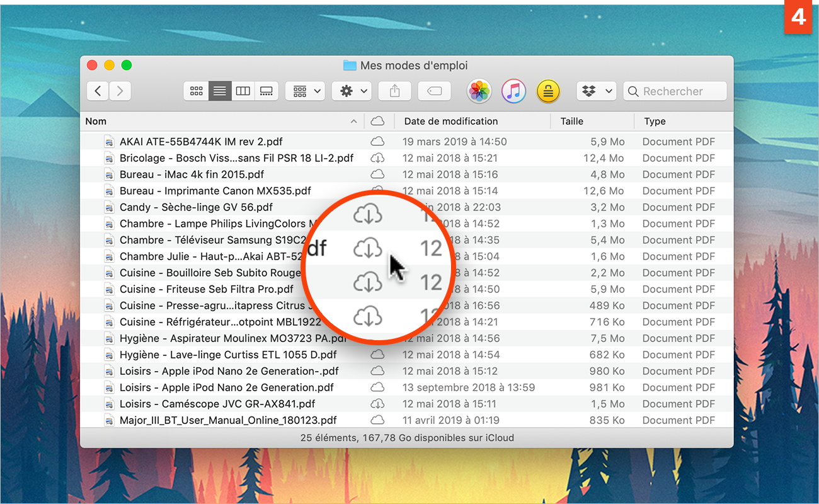
Task: Click the Edit Tags icon in toolbar
Action: [434, 91]
